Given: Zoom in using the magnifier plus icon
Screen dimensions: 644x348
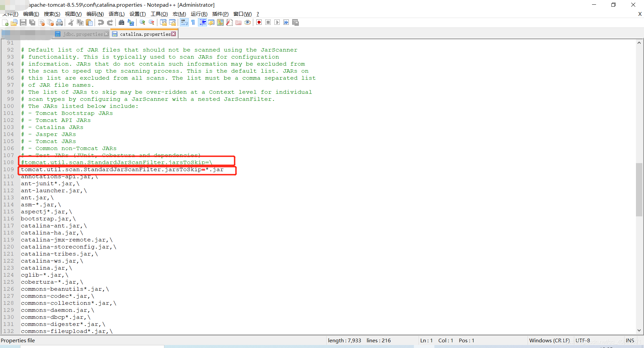Looking at the screenshot, I should click(142, 22).
